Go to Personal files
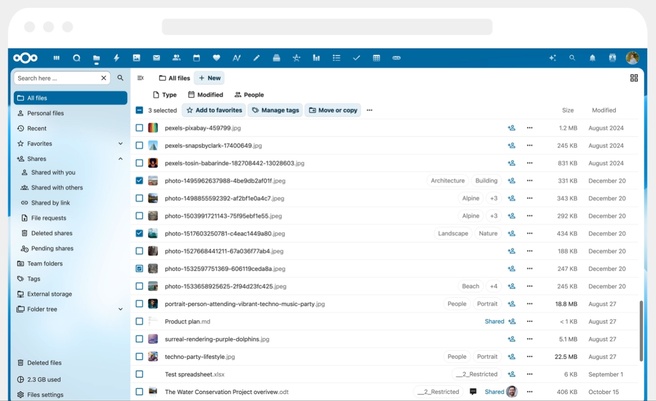Viewport: 656px width, 401px height. click(71, 113)
